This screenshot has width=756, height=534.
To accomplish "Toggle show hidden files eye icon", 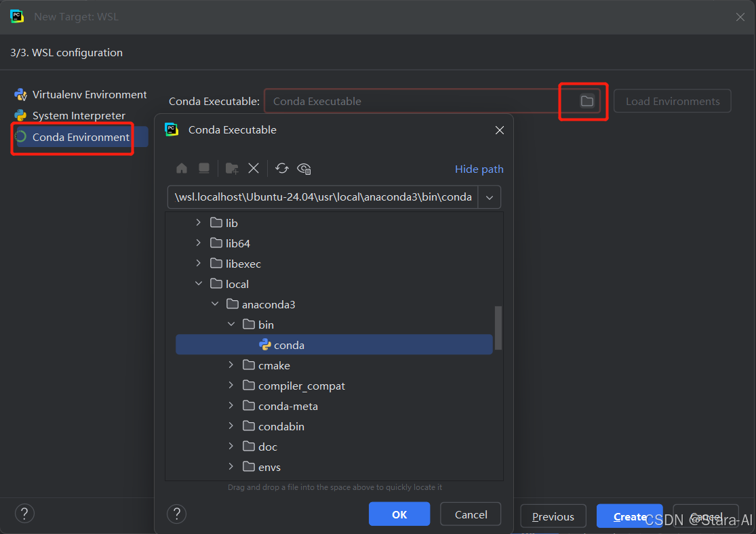I will [x=304, y=169].
